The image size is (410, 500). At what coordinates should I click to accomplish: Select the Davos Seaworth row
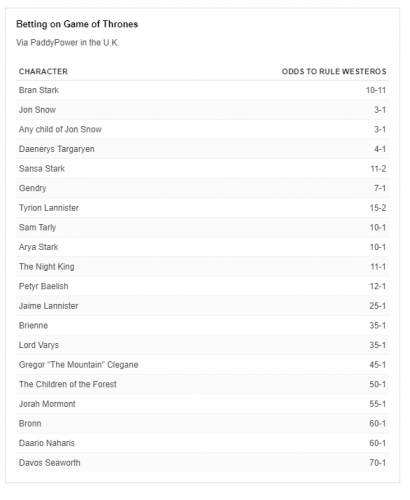(202, 463)
